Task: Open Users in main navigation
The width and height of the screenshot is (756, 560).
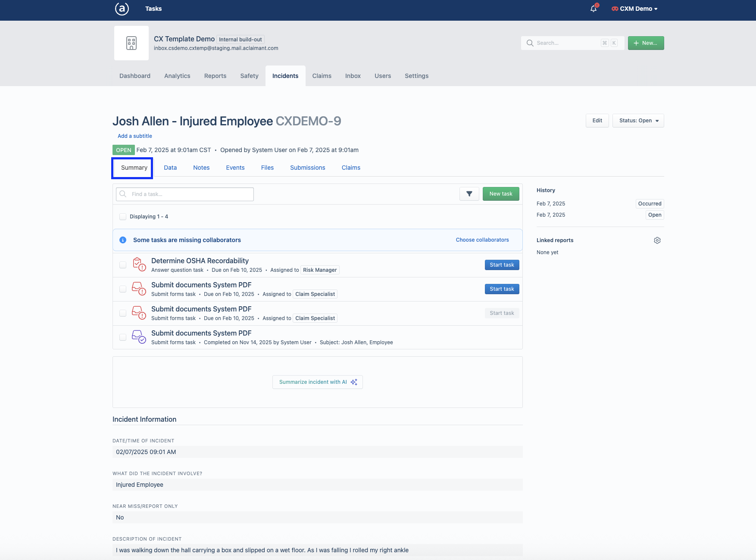Action: tap(383, 76)
